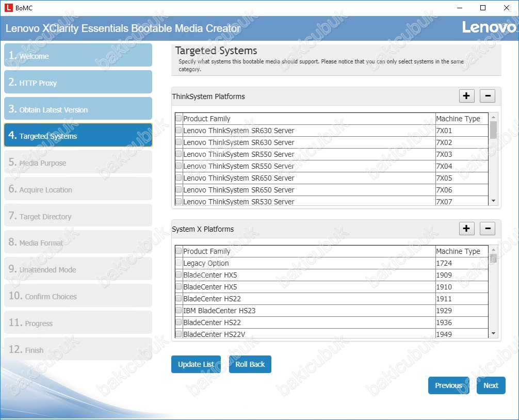Click the plus icon in ThinkSystem Platforms
519x420 pixels.
coord(467,96)
